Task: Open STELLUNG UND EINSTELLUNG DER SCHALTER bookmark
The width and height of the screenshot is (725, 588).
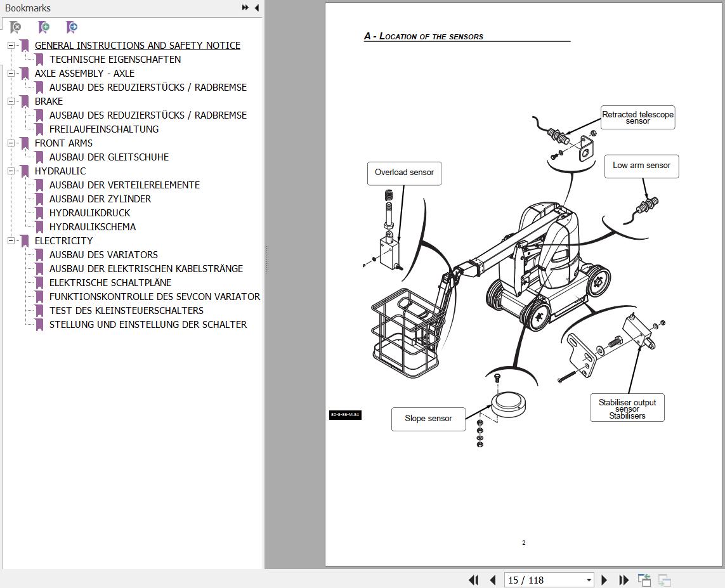Action: pos(148,325)
